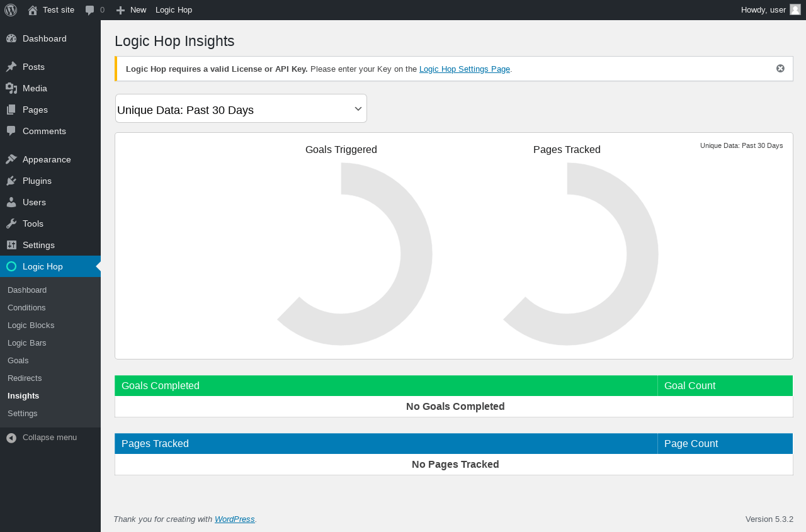
Task: Click the Pages Tracked donut chart
Action: 581,254
